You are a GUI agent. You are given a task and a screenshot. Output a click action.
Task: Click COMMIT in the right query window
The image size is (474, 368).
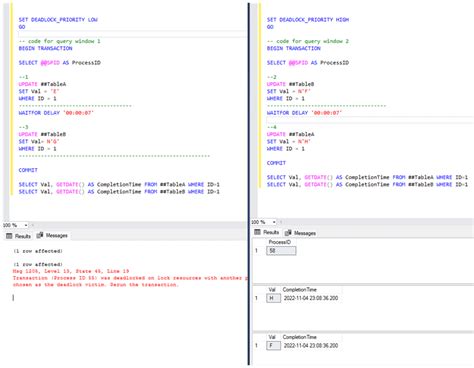(x=276, y=163)
